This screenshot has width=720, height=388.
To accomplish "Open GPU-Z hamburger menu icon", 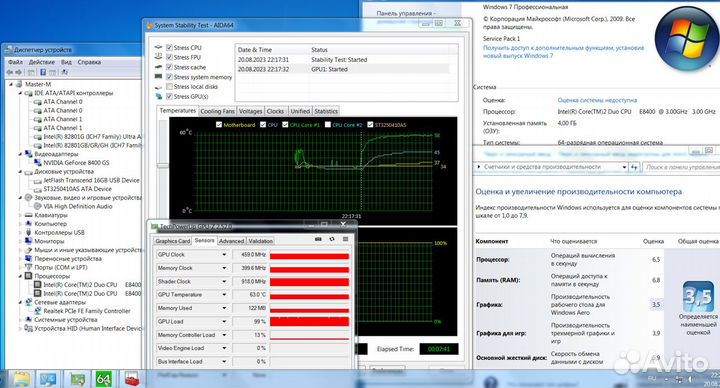I will [345, 239].
